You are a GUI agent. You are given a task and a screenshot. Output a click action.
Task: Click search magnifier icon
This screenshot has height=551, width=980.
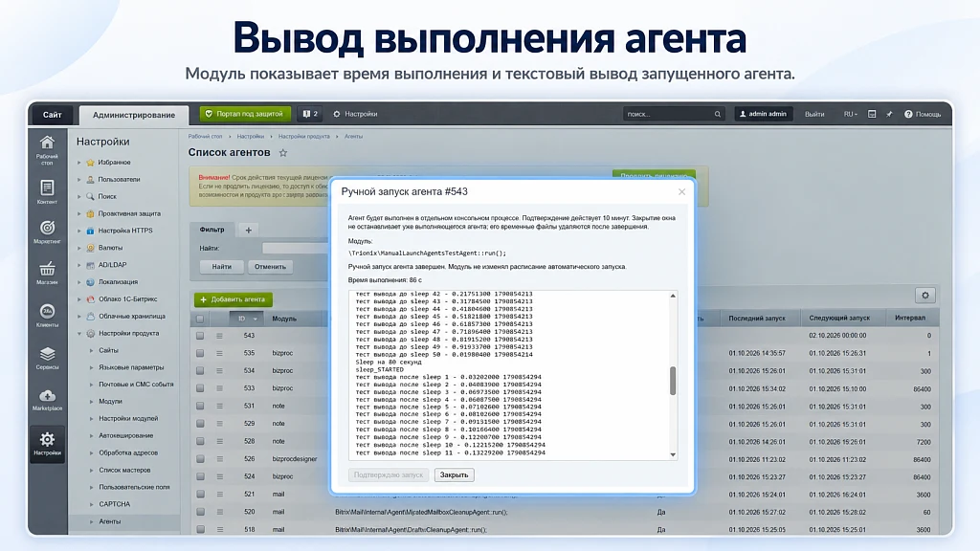pos(718,115)
